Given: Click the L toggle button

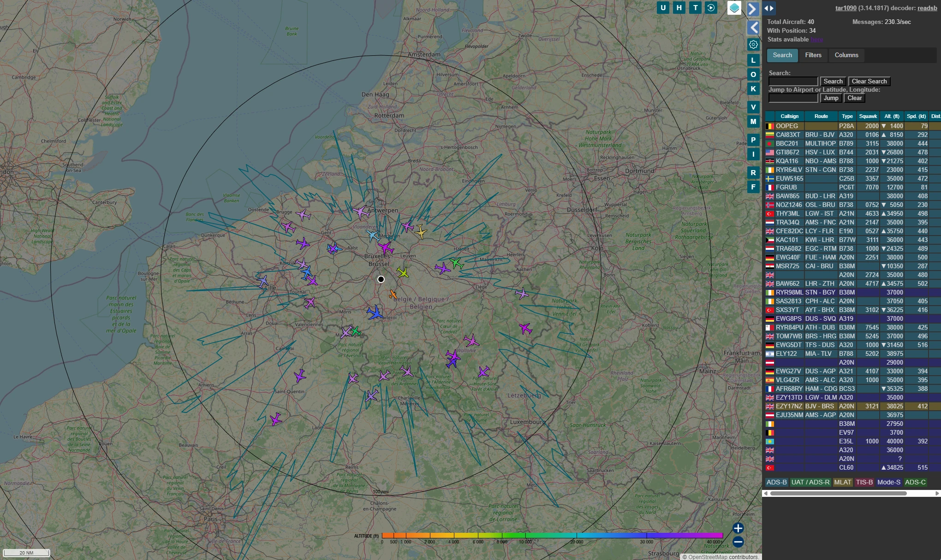Looking at the screenshot, I should click(753, 60).
